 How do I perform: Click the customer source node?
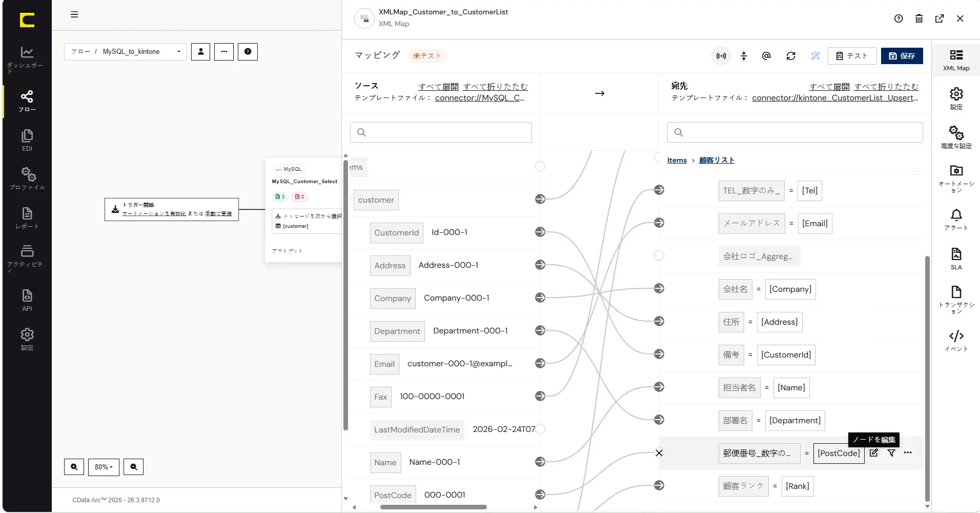(376, 200)
